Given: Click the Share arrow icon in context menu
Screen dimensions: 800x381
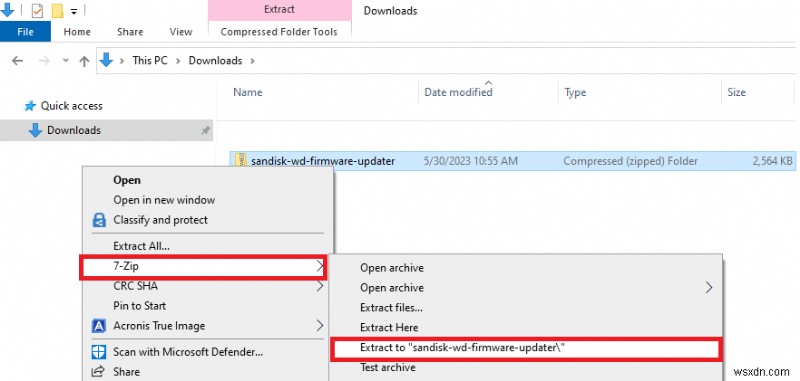Looking at the screenshot, I should (x=98, y=372).
